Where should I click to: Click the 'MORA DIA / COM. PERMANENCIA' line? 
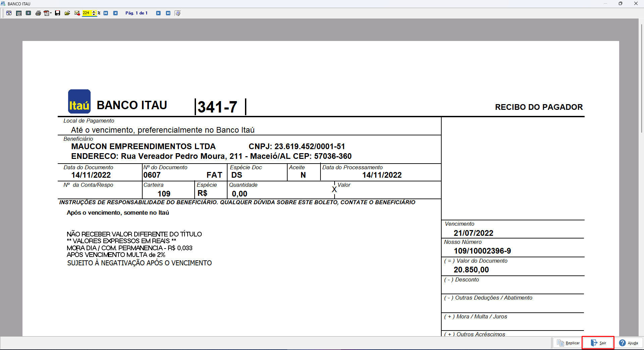point(130,248)
